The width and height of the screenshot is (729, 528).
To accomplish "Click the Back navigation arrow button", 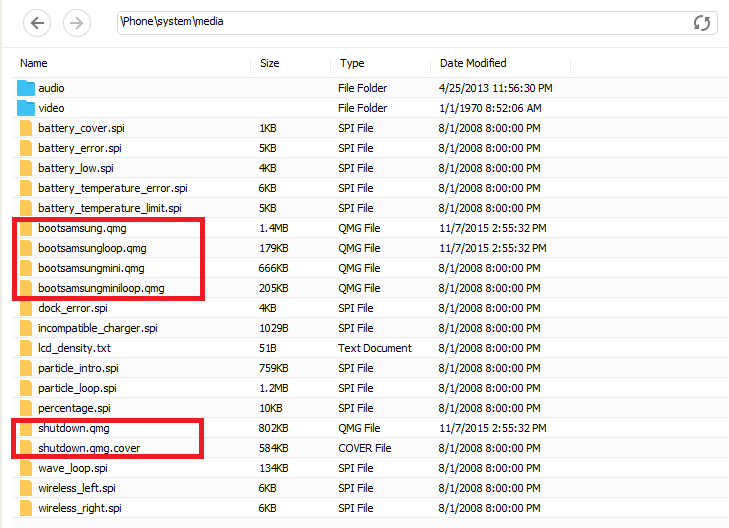I will 37,23.
